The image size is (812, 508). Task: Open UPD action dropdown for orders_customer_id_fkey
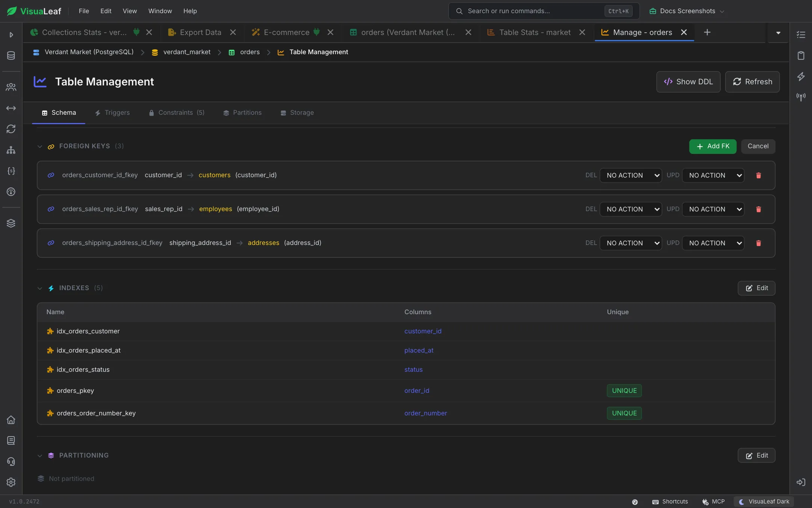pos(713,175)
